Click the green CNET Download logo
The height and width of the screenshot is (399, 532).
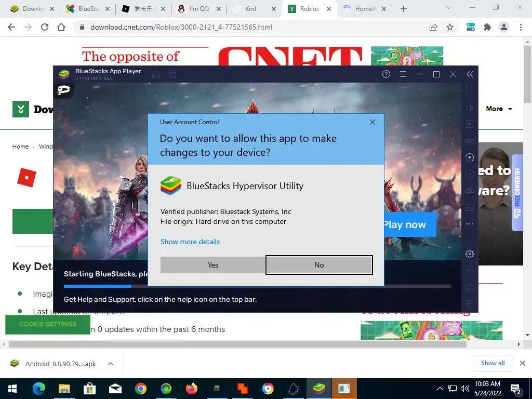pyautogui.click(x=21, y=109)
